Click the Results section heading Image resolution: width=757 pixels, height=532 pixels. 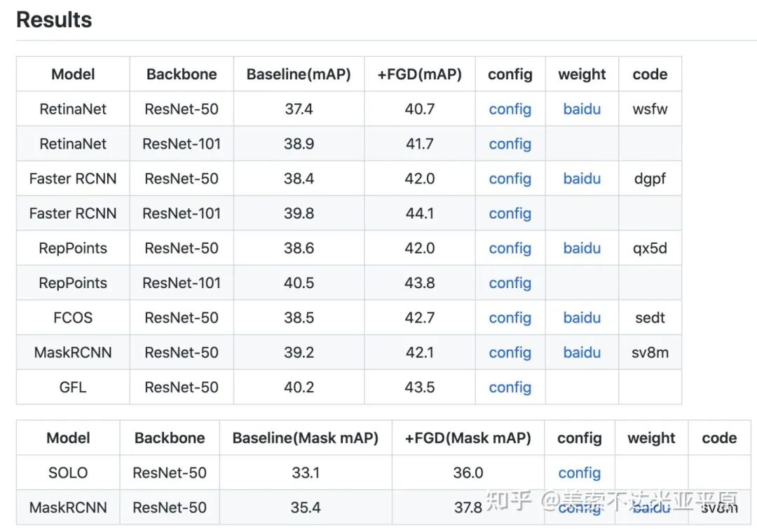pos(54,20)
